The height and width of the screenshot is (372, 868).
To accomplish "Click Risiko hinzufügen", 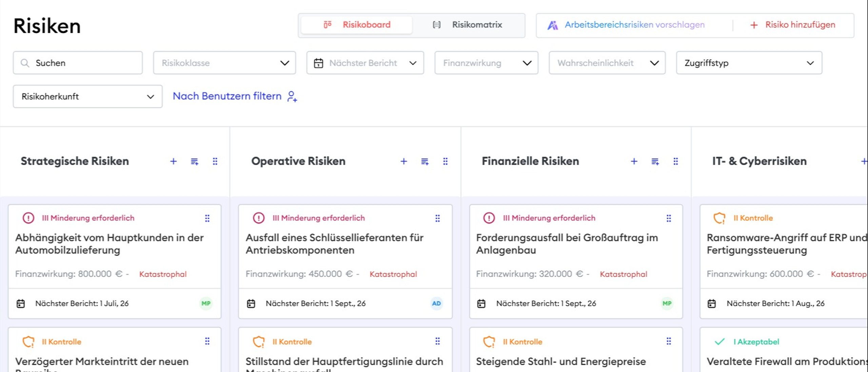I will pyautogui.click(x=792, y=25).
